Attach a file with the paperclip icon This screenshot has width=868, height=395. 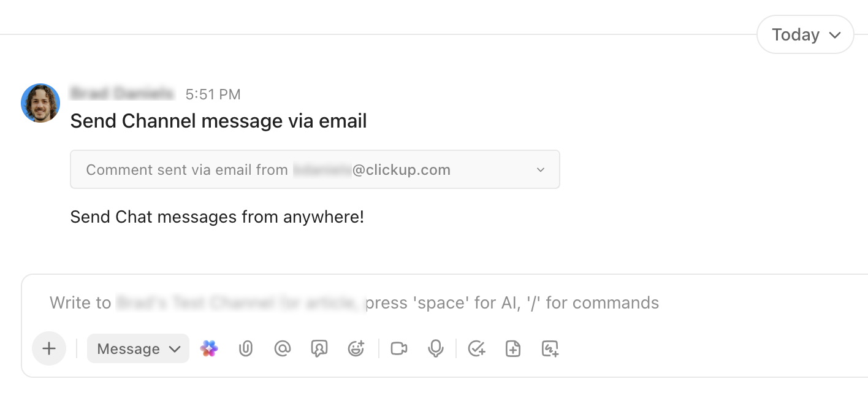[246, 348]
